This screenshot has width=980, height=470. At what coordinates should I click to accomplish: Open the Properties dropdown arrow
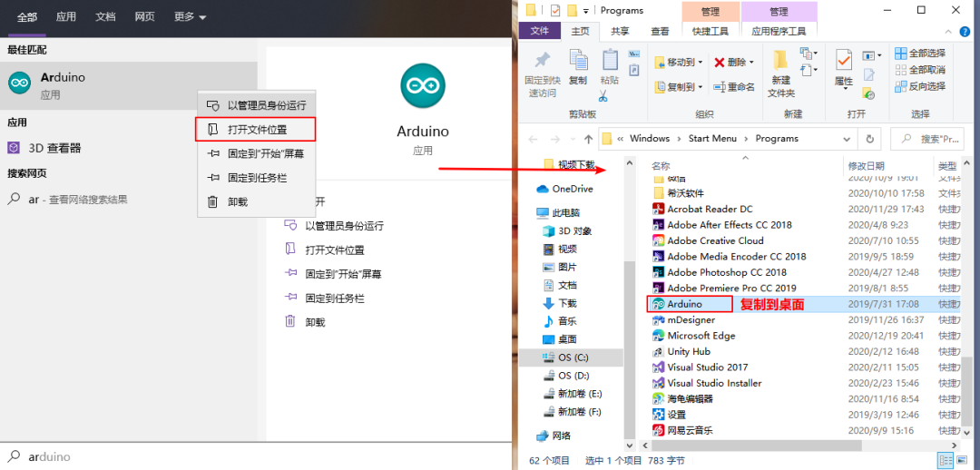(x=844, y=89)
